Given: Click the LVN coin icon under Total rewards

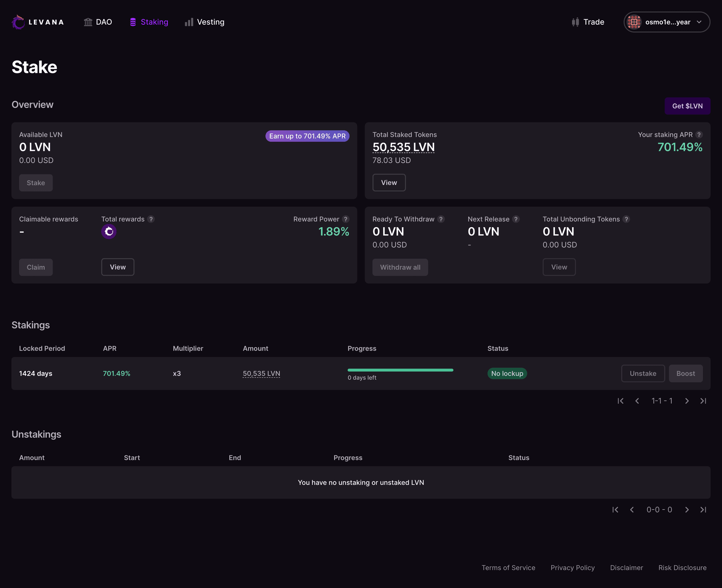Looking at the screenshot, I should pyautogui.click(x=109, y=231).
